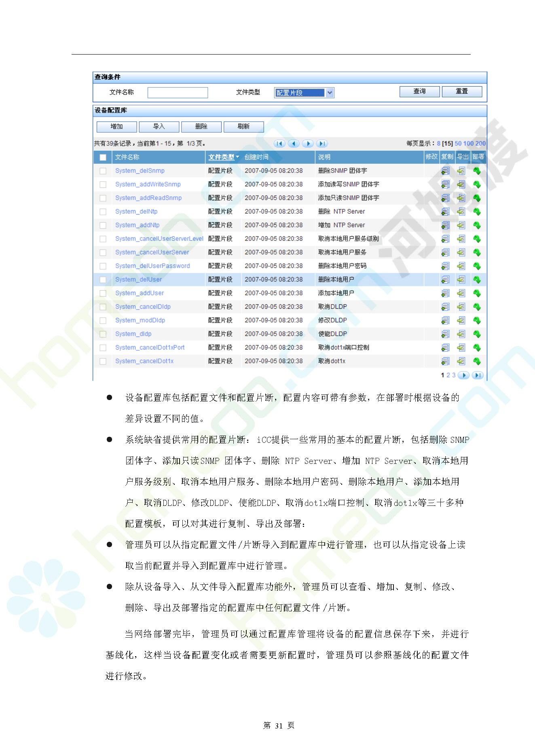Click the 创建时间 column header
Viewport: 535px width, 756px height.
tap(256, 157)
